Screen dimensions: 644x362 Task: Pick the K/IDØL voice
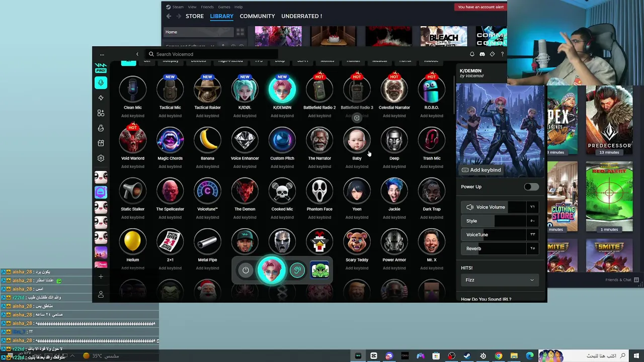point(245,89)
